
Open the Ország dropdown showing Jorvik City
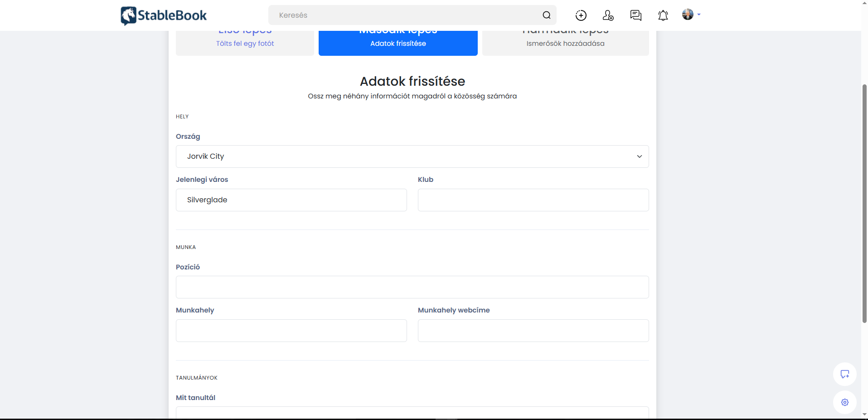(412, 156)
